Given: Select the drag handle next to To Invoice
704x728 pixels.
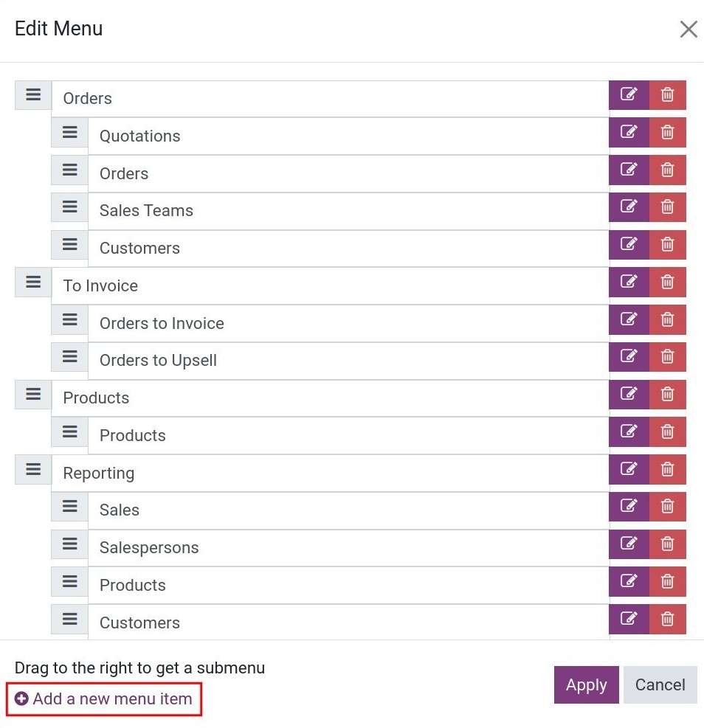Looking at the screenshot, I should click(33, 282).
